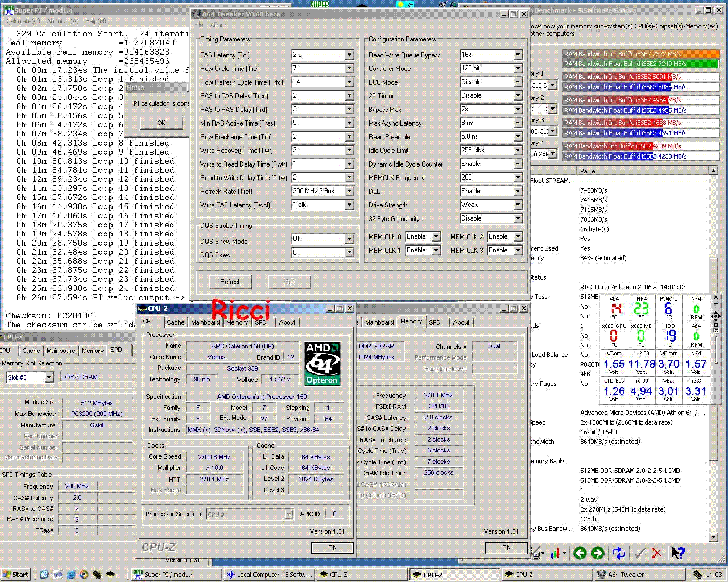Click Sandra results scrollbar up arrow
This screenshot has width=728, height=582.
click(x=714, y=171)
